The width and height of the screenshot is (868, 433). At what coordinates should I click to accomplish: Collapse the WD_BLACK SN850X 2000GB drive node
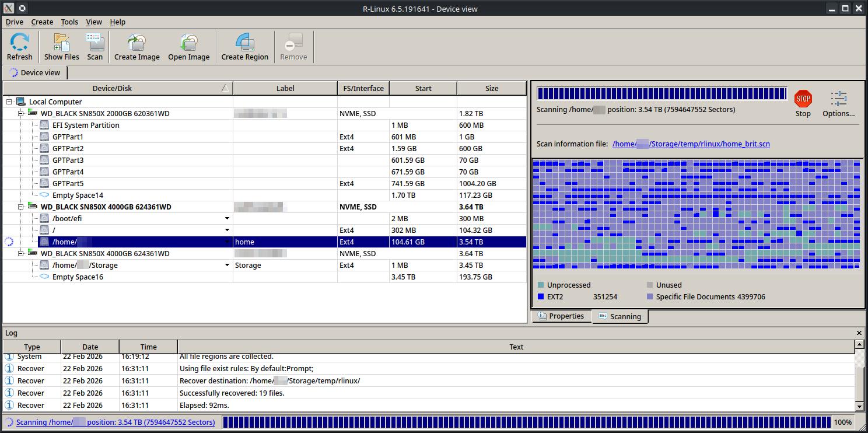[21, 113]
